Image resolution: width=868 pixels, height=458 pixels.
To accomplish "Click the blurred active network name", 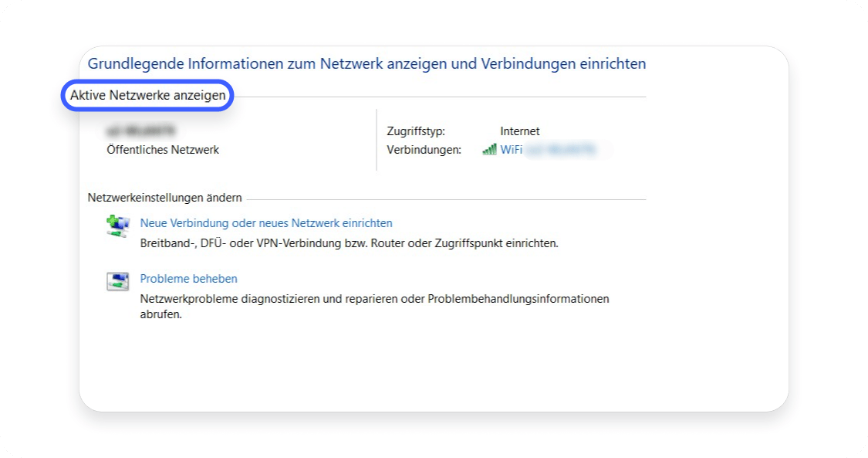I will [142, 131].
